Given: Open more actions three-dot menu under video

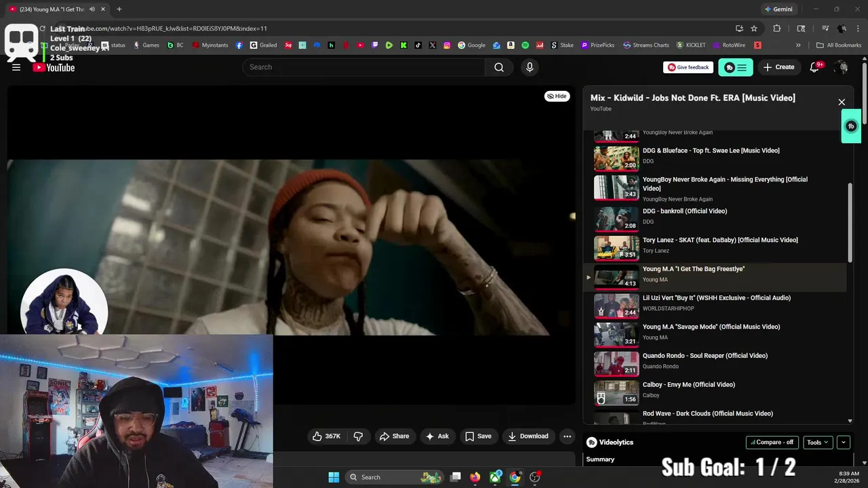Looking at the screenshot, I should pos(567,436).
